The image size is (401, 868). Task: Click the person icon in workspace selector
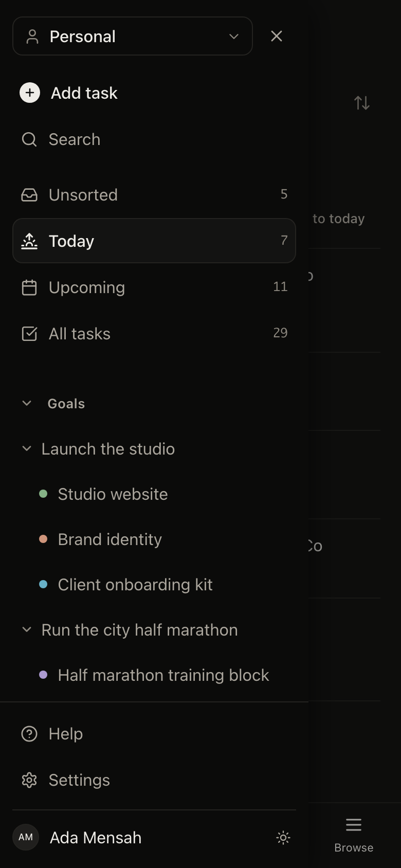point(32,37)
